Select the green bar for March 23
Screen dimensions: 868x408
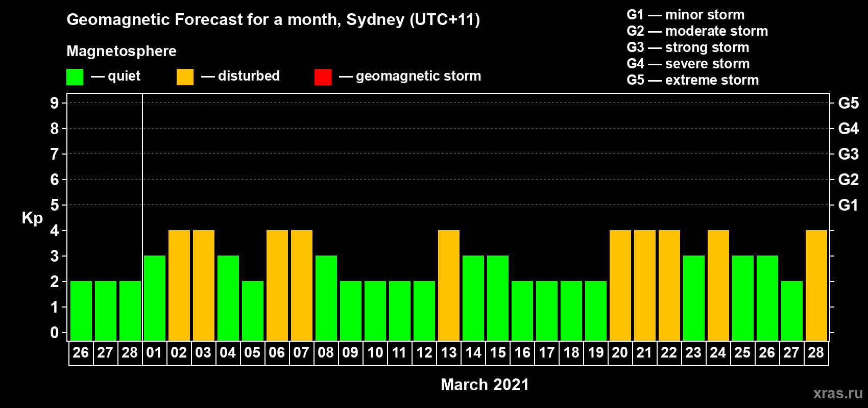pyautogui.click(x=694, y=298)
